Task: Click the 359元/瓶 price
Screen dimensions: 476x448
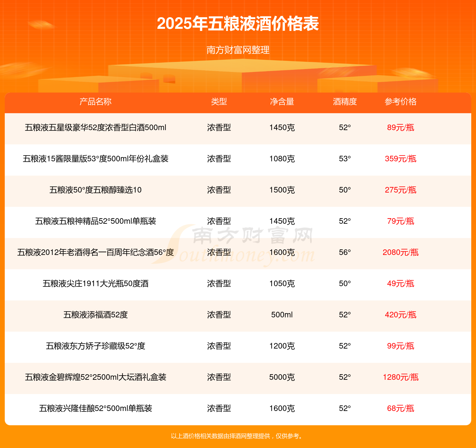Action: pos(401,159)
